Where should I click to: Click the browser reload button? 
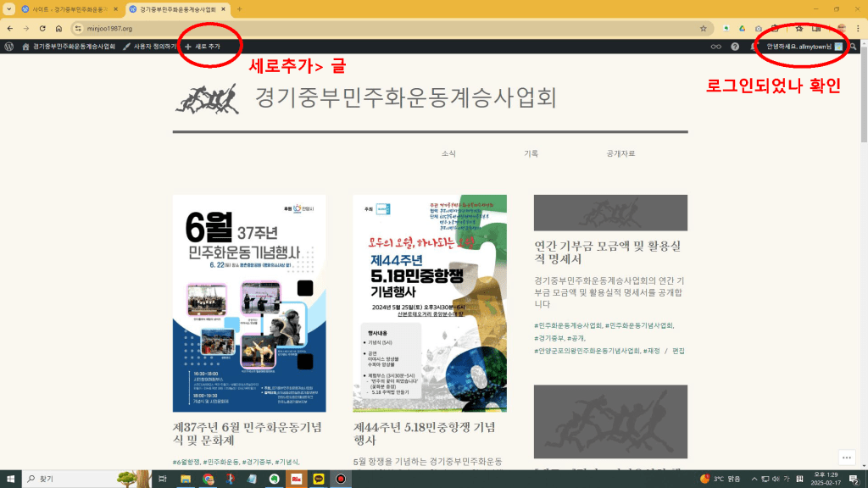[x=42, y=28]
